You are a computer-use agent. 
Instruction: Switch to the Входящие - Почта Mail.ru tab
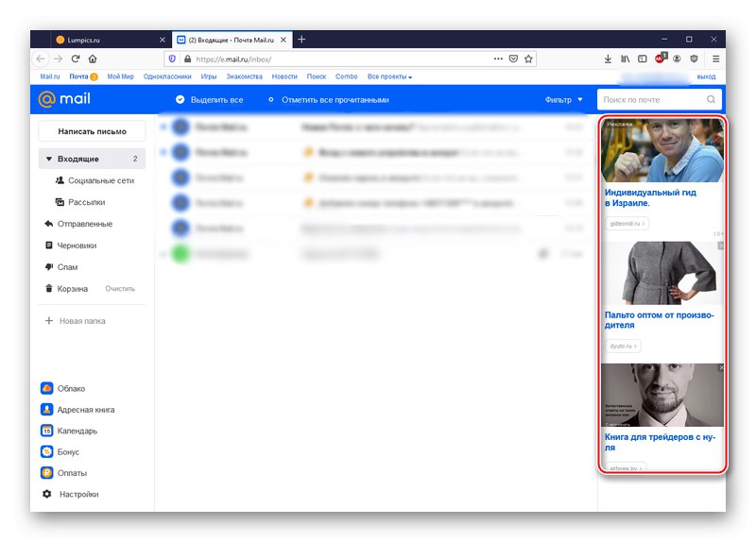[232, 40]
